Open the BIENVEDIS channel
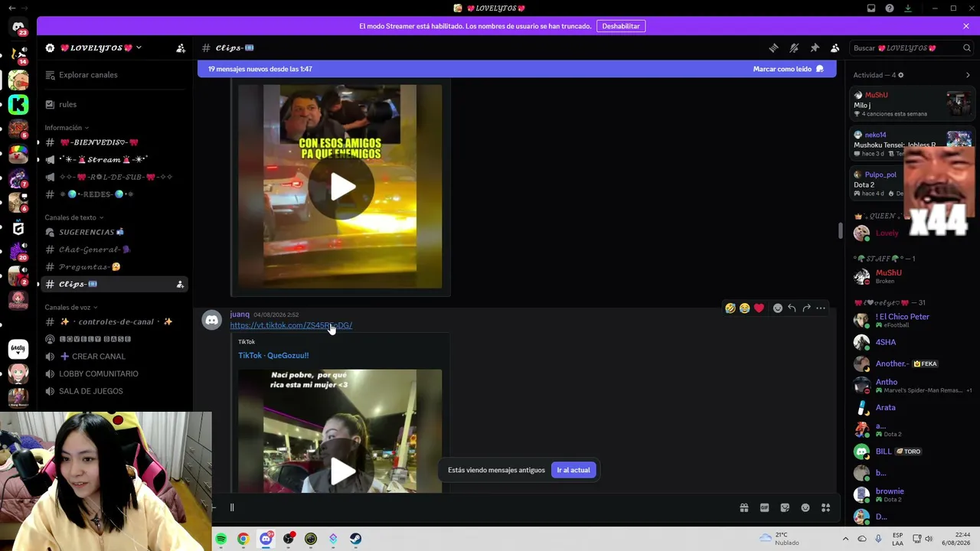Screen dimensions: 980x551 pyautogui.click(x=115, y=142)
